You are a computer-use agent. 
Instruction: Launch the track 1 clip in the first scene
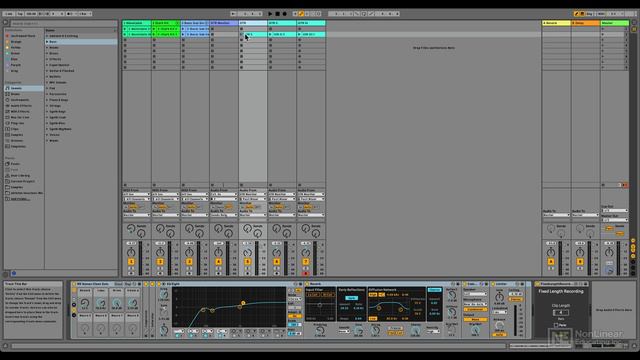(125, 29)
